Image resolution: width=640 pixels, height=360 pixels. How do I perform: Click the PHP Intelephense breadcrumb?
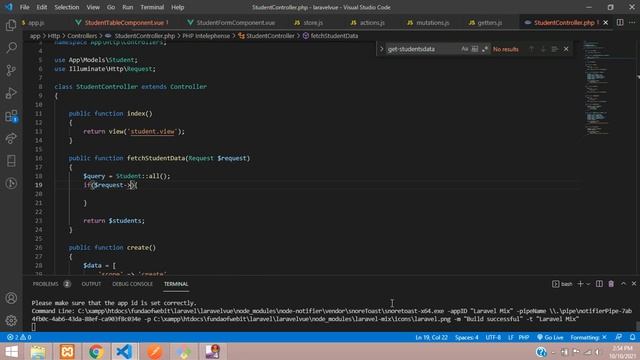point(206,36)
